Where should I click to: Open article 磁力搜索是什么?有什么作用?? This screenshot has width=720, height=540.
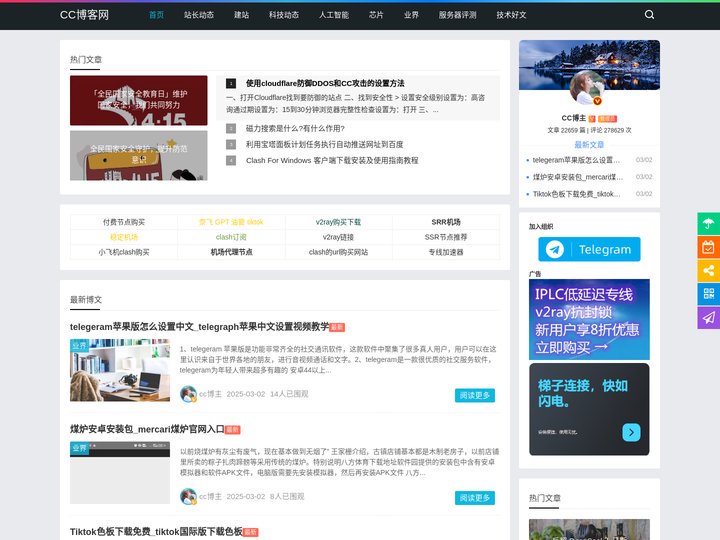[295, 129]
